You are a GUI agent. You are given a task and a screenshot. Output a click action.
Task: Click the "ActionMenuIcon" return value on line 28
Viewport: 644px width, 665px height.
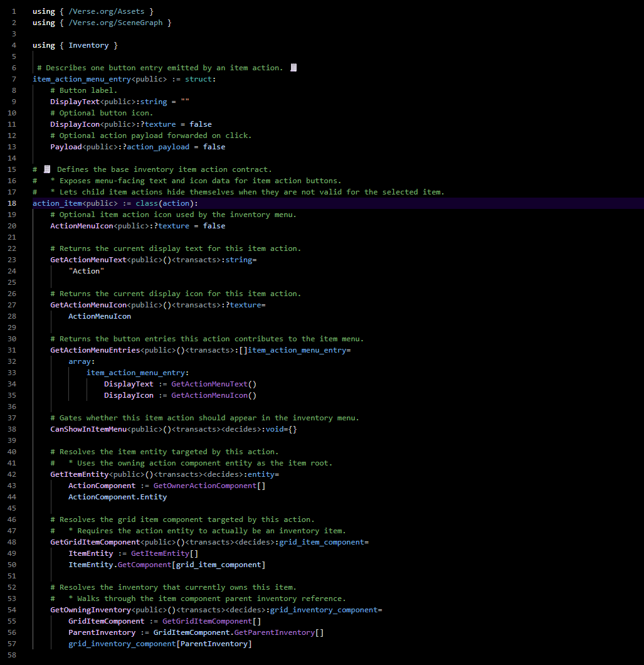coord(100,316)
